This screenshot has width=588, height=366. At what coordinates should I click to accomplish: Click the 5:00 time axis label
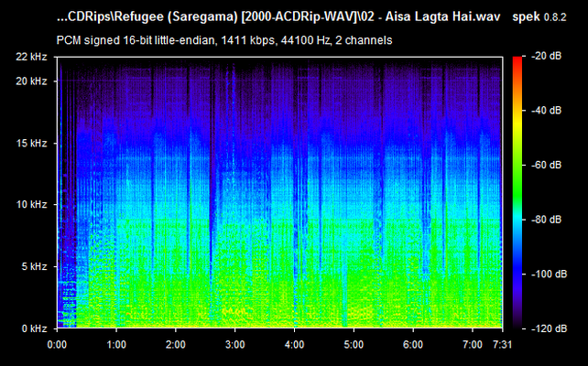point(354,344)
